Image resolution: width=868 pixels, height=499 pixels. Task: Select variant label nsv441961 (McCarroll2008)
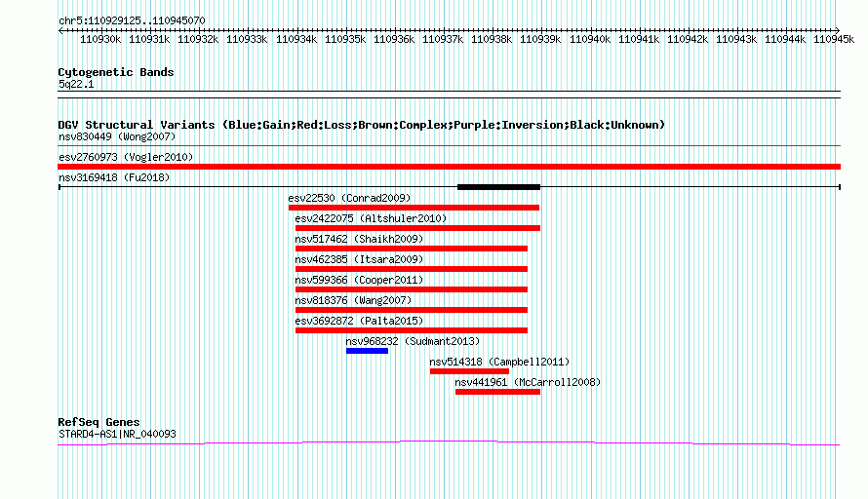528,382
